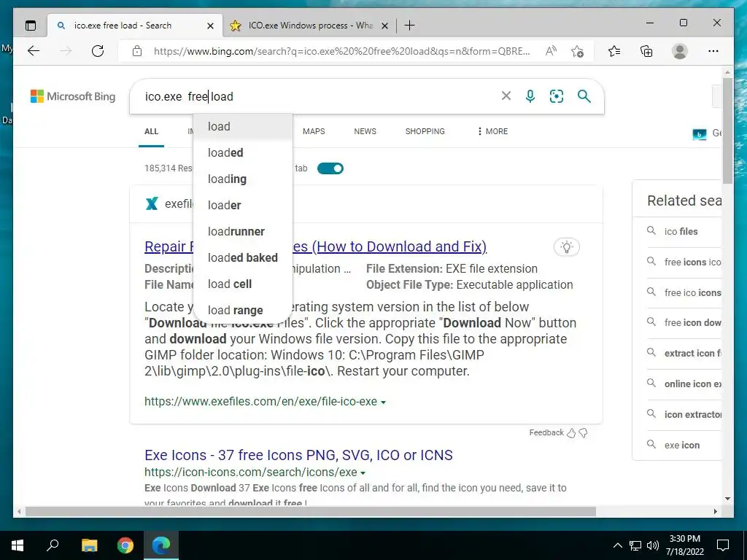747x560 pixels.
Task: Toggle the open links in new tab switch
Action: [x=330, y=168]
